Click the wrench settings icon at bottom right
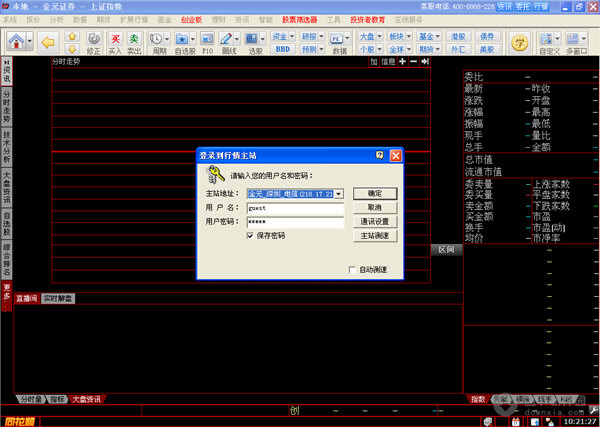The height and width of the screenshot is (427, 600). [x=593, y=410]
